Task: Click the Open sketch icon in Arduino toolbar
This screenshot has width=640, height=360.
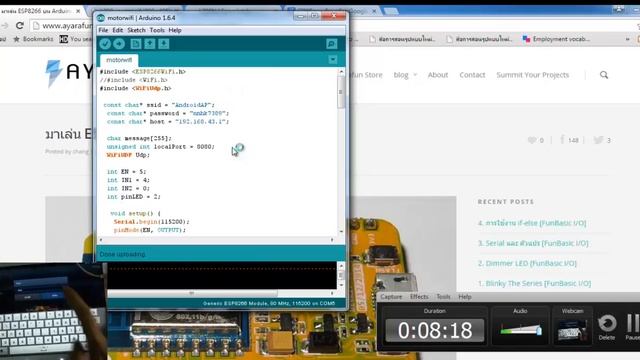Action: coord(149,44)
